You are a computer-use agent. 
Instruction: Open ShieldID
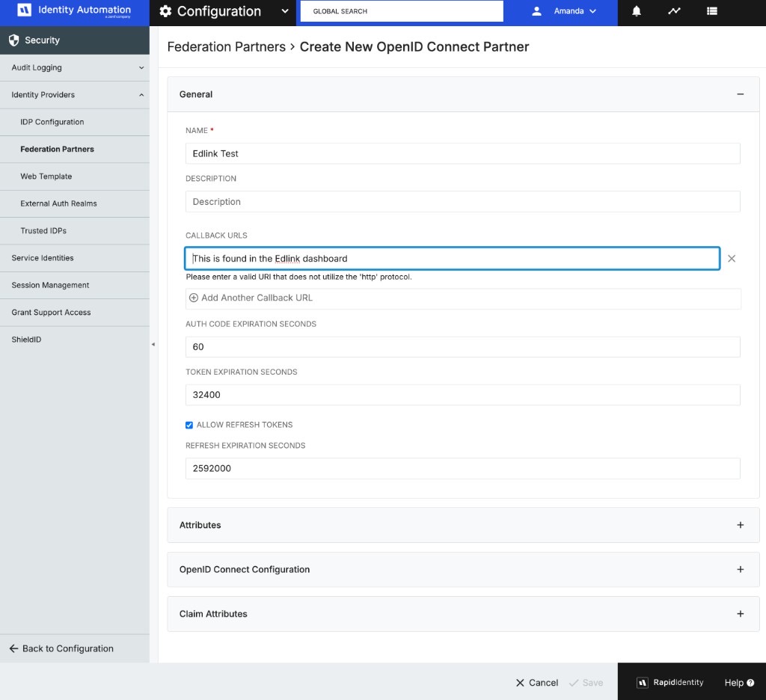75,340
